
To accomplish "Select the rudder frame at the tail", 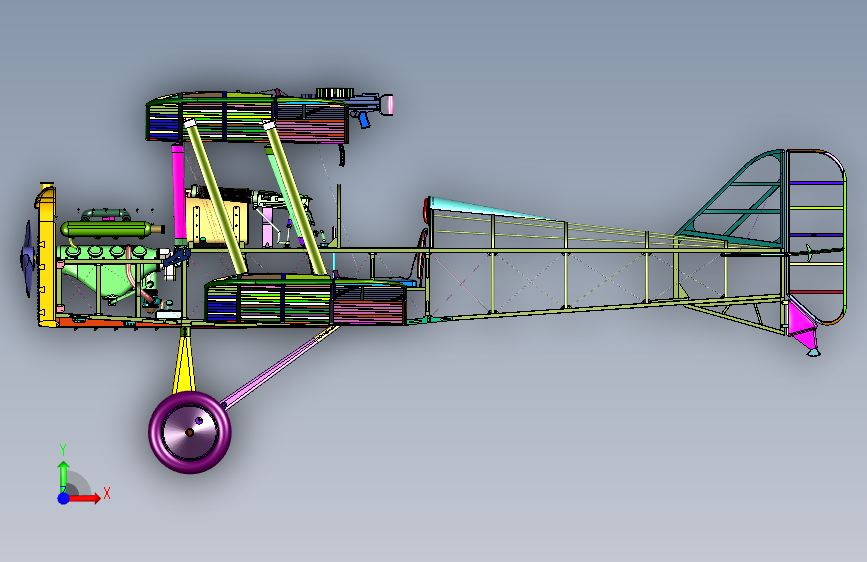I will point(817,237).
